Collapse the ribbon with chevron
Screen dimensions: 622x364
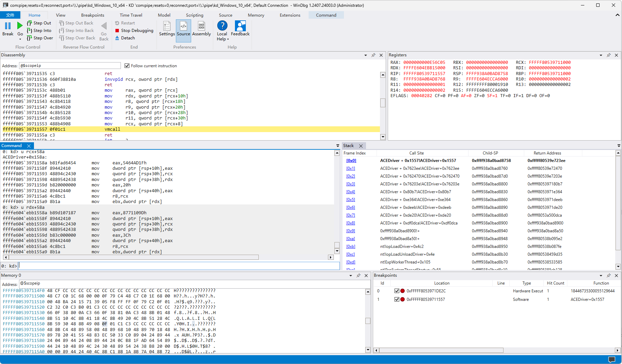[x=617, y=15]
